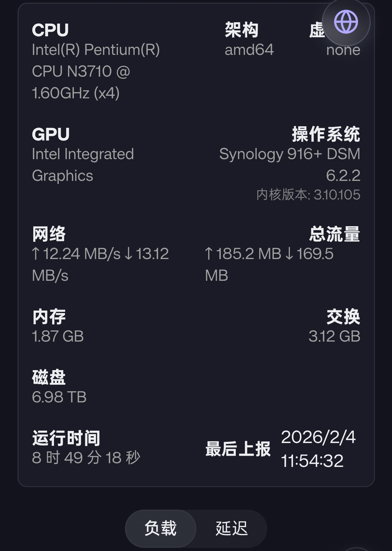
Task: Switch to the 负载 tab
Action: coord(160,528)
